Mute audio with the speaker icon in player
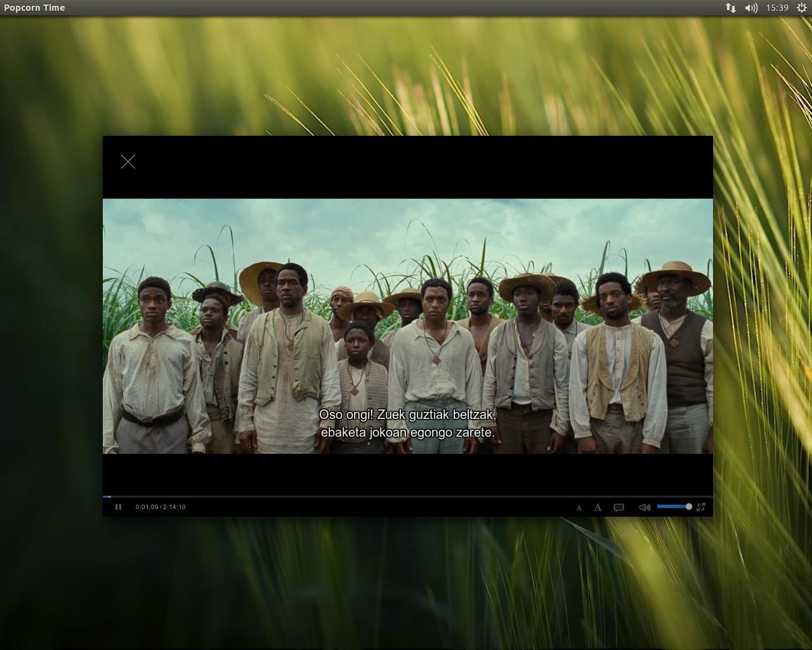Screen dimensions: 812x650 (645, 507)
